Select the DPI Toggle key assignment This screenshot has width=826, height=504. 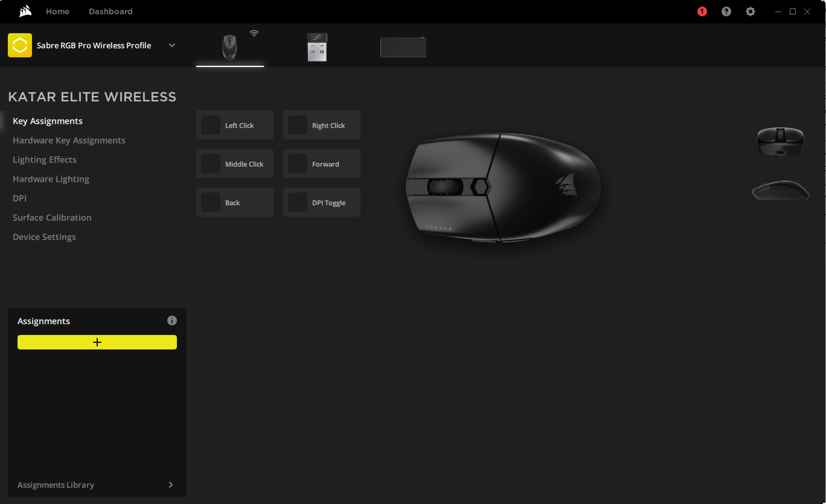[322, 202]
